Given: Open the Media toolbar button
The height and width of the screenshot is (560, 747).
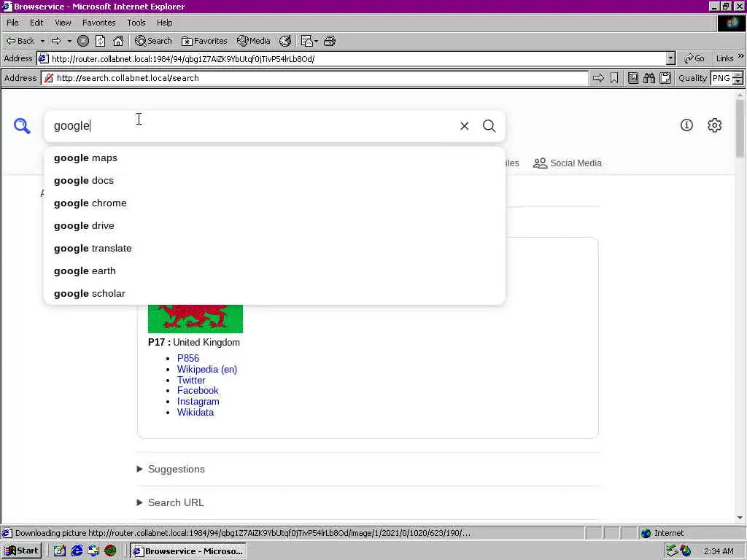Looking at the screenshot, I should coord(254,41).
